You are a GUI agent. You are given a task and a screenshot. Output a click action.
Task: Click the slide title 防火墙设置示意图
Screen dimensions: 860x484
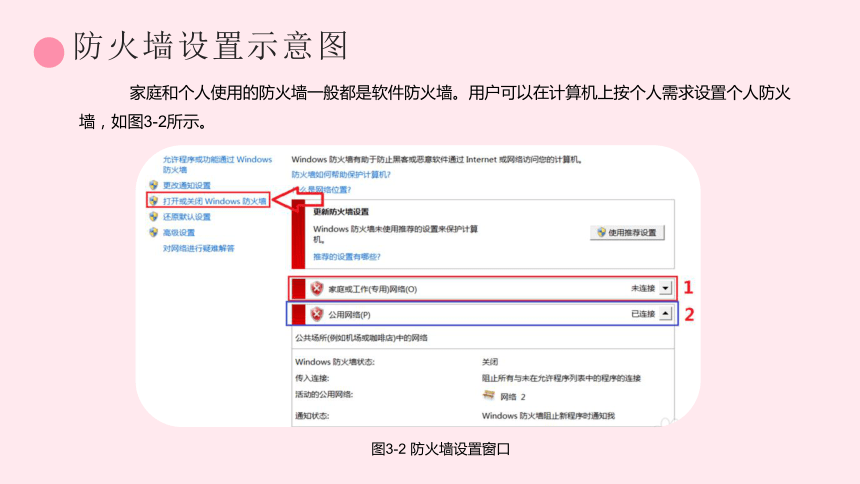point(211,46)
